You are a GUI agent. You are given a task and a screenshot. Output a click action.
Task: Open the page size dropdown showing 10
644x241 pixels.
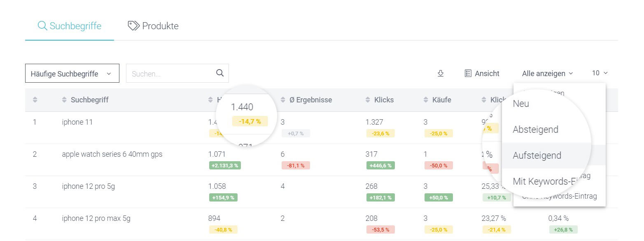click(x=599, y=73)
